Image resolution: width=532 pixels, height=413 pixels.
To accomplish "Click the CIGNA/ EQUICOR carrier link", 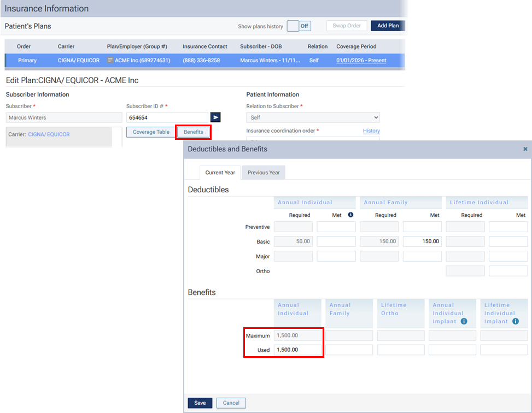I will click(49, 134).
